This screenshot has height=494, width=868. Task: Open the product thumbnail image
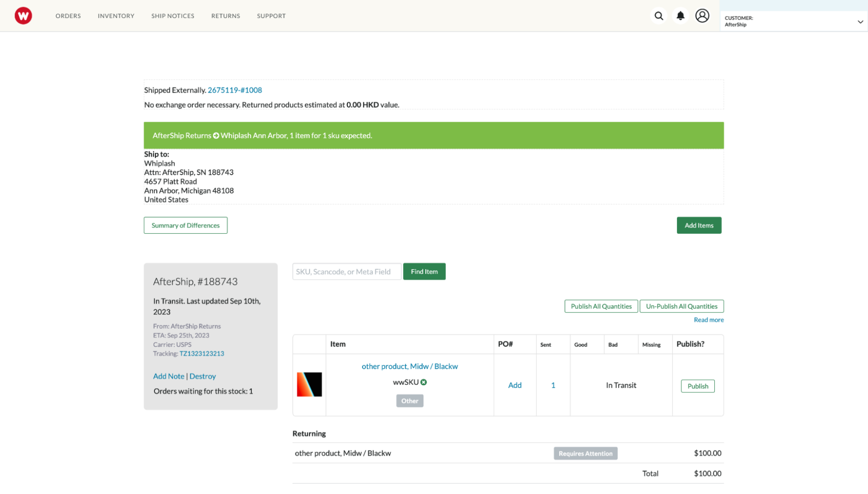point(309,384)
